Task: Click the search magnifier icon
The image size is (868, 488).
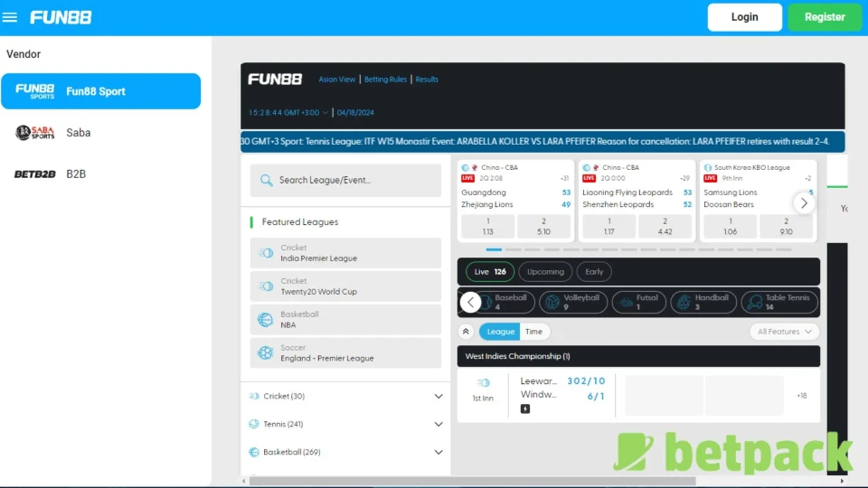Action: coord(266,180)
